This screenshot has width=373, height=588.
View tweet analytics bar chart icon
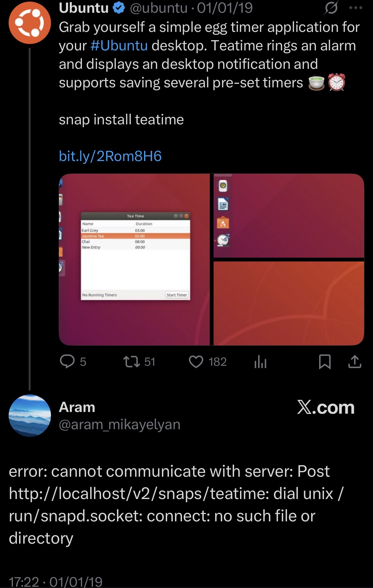[260, 362]
